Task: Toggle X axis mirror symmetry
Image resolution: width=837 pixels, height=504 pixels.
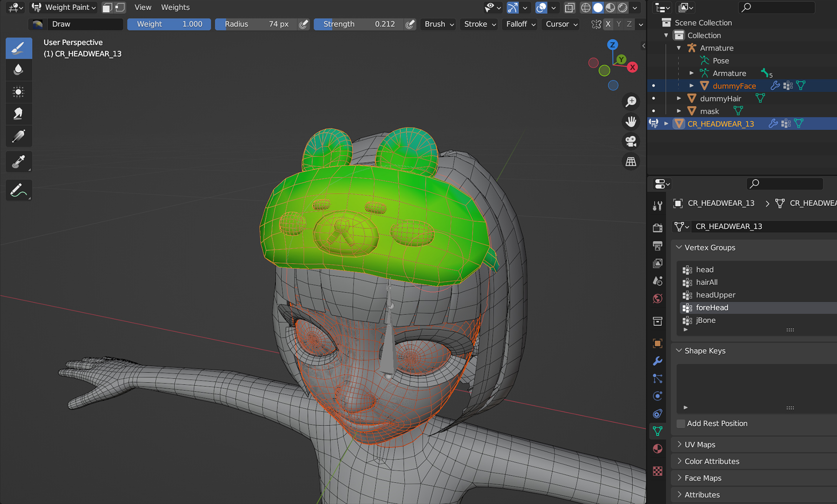Action: click(608, 24)
